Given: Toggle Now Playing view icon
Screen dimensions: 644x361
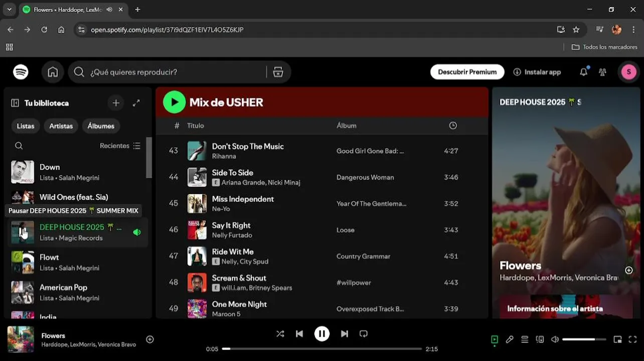Looking at the screenshot, I should (x=495, y=339).
